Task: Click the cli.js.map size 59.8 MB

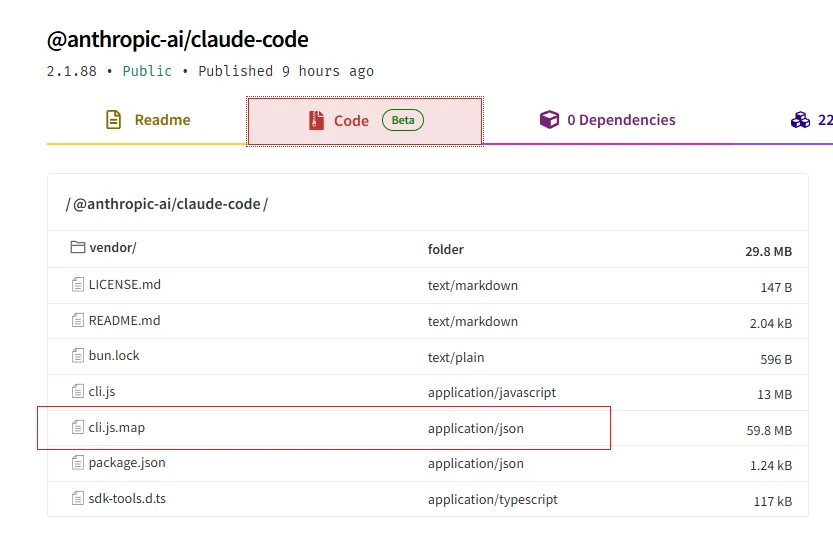Action: point(768,430)
